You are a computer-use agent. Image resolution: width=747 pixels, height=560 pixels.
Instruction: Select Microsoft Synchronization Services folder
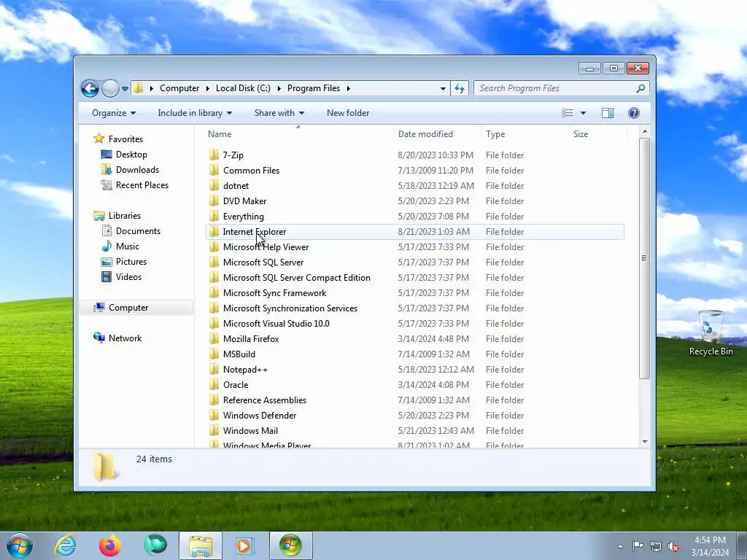coord(290,308)
